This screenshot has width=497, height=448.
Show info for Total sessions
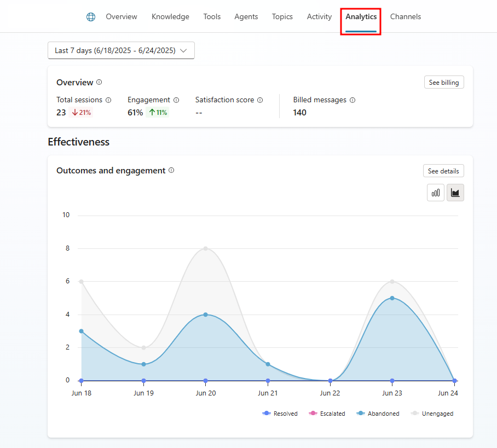[x=108, y=100]
